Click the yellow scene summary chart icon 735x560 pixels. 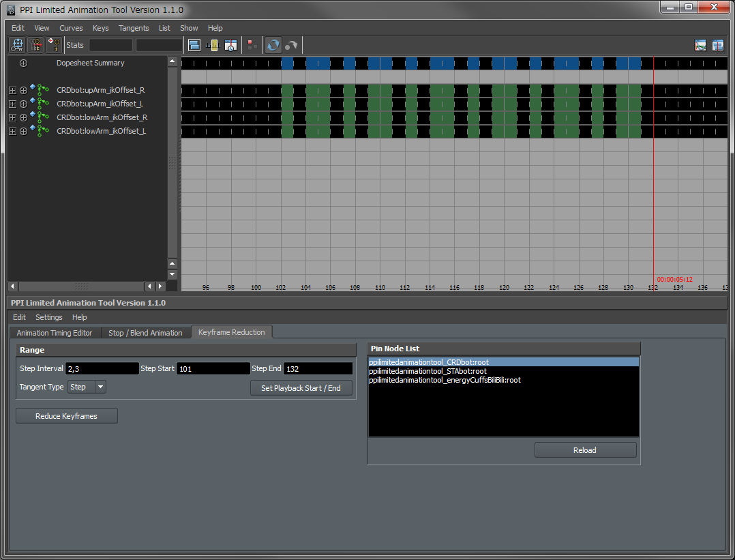[x=213, y=44]
